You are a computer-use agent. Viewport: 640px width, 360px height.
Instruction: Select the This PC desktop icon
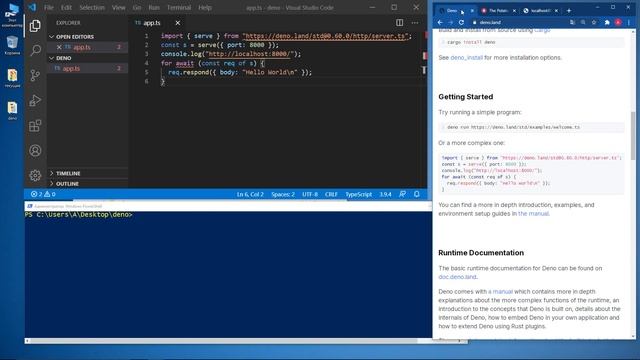[x=12, y=15]
